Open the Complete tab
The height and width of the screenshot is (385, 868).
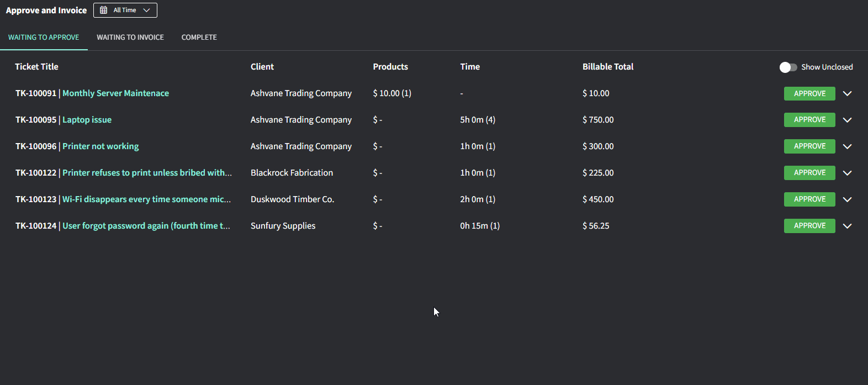pos(199,38)
